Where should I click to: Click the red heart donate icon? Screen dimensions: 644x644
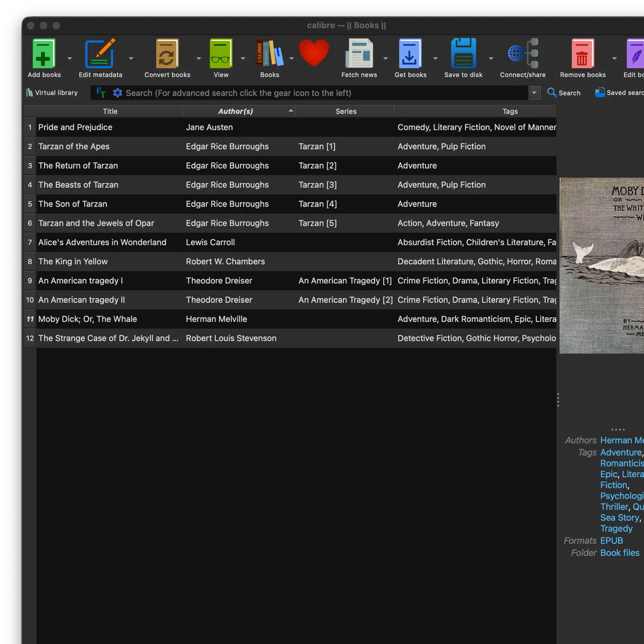pos(314,53)
